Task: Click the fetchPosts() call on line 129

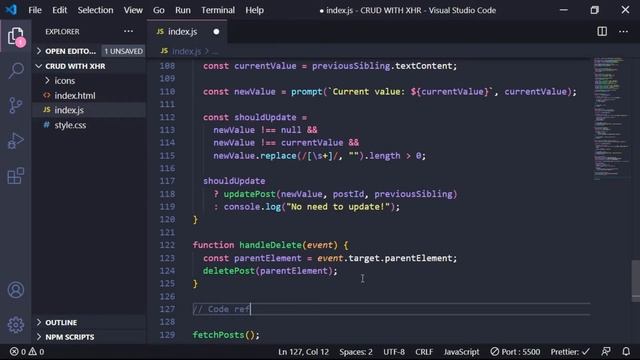Action: pyautogui.click(x=226, y=335)
